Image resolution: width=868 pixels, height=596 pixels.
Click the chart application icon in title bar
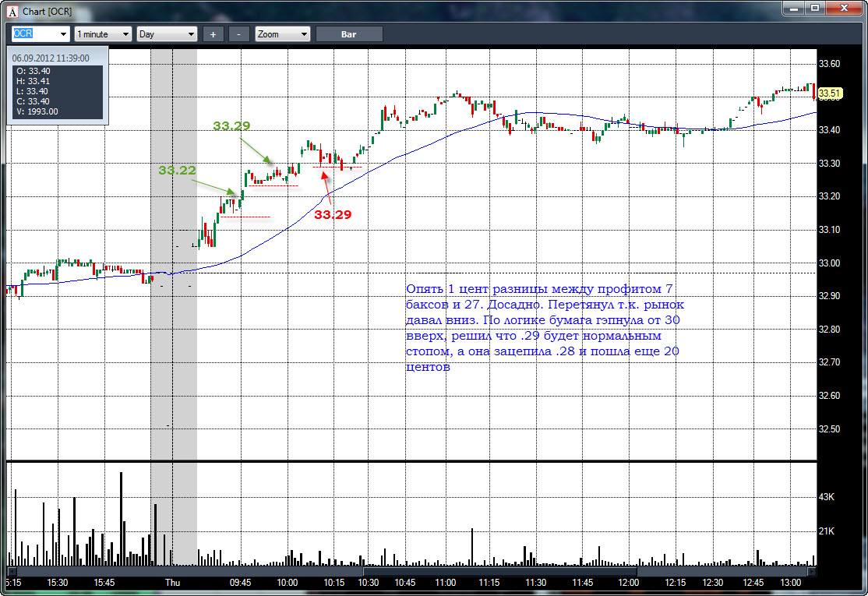(x=12, y=11)
